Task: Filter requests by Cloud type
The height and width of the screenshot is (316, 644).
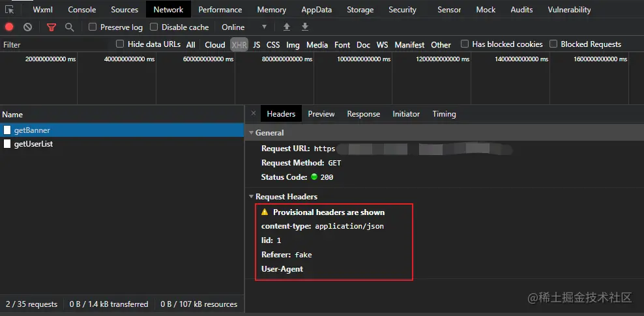Action: [215, 45]
